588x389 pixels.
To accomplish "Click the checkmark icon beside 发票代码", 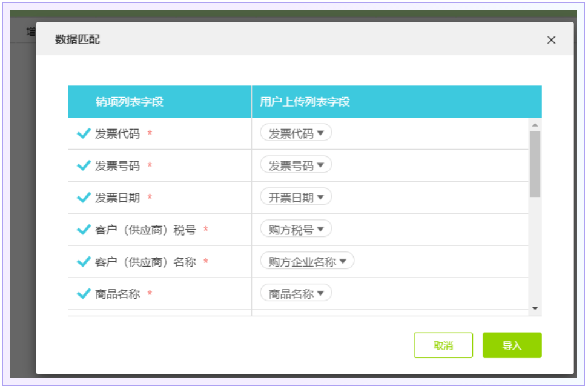I will (x=84, y=133).
